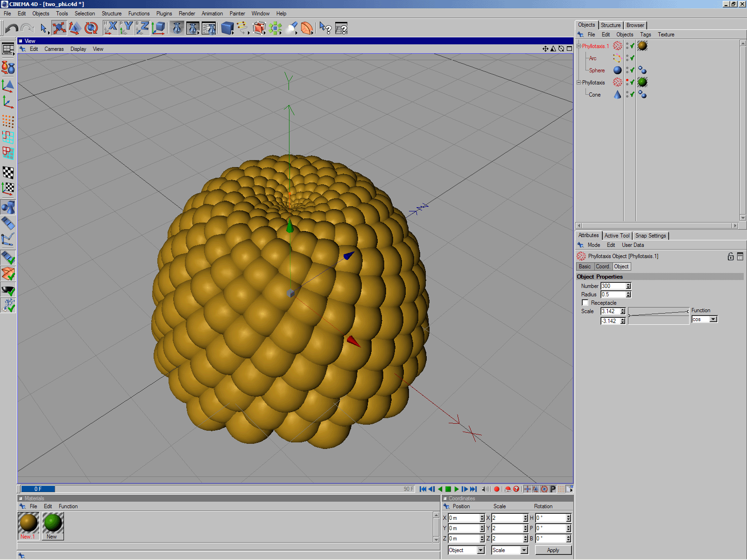Viewport: 747px width, 560px height.
Task: Toggle the X-axis lock icon
Action: (x=111, y=28)
